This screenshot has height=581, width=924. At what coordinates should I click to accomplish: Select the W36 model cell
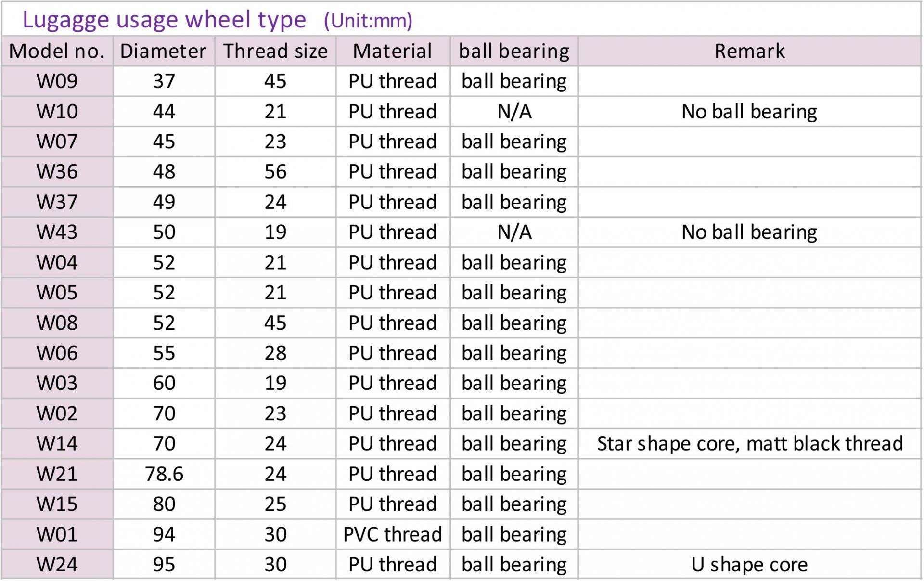(x=57, y=171)
